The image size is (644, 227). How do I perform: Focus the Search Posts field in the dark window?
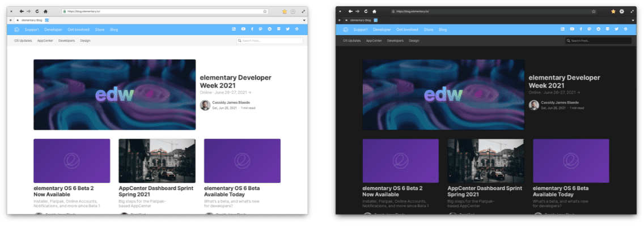coord(599,41)
